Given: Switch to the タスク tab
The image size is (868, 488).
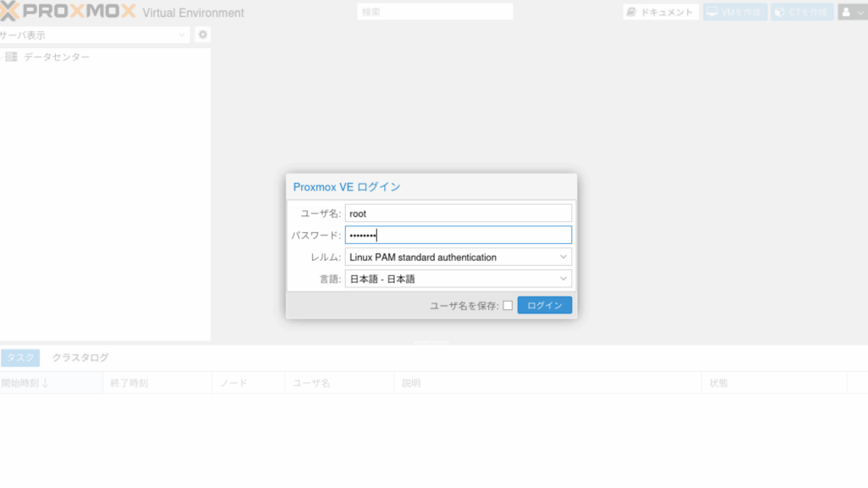Looking at the screenshot, I should pos(20,358).
